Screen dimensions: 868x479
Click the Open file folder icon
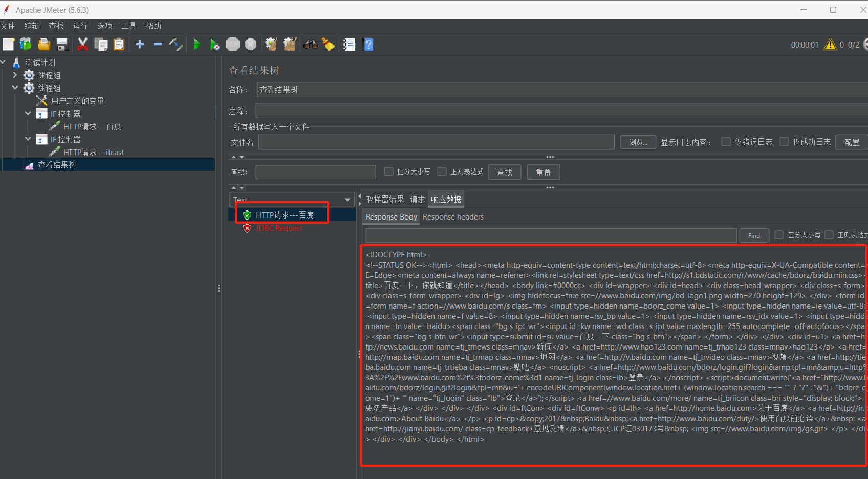click(44, 45)
